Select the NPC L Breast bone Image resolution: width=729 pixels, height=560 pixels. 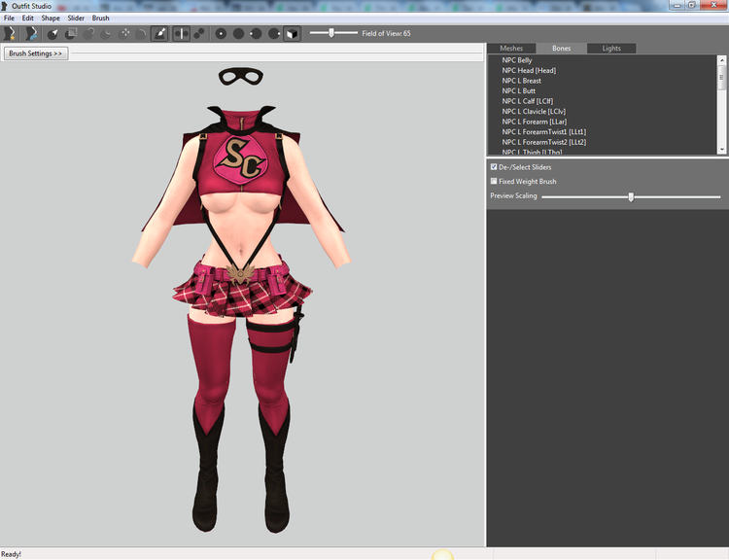click(x=521, y=81)
